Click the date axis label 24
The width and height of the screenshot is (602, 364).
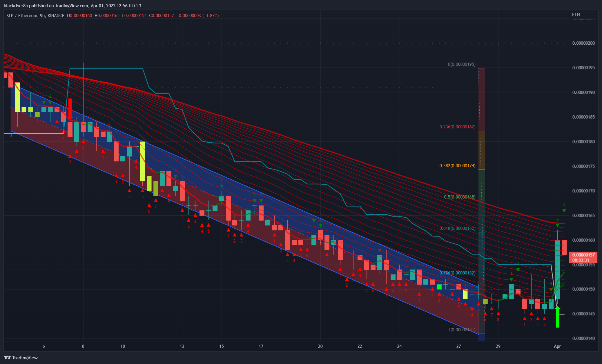tap(399, 346)
